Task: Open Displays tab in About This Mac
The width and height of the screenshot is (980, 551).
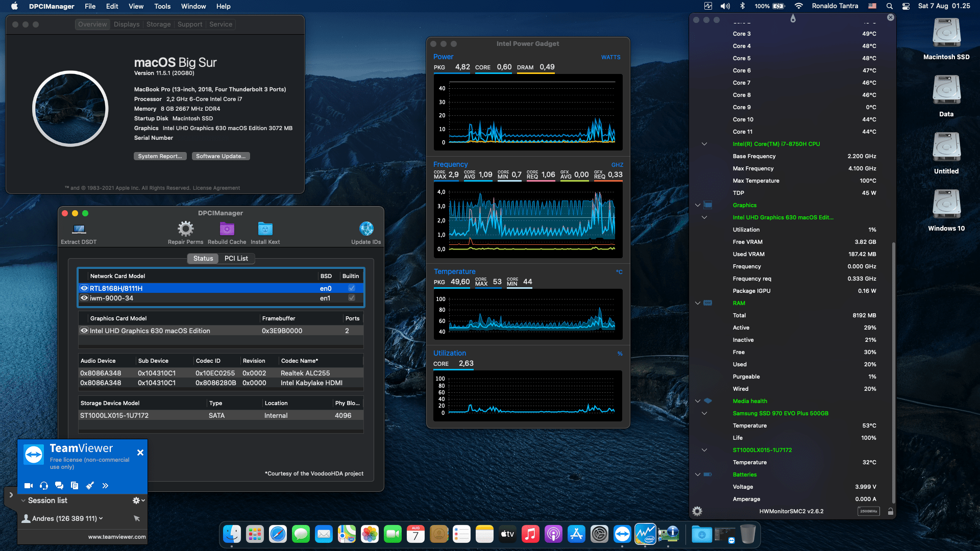Action: pyautogui.click(x=127, y=24)
